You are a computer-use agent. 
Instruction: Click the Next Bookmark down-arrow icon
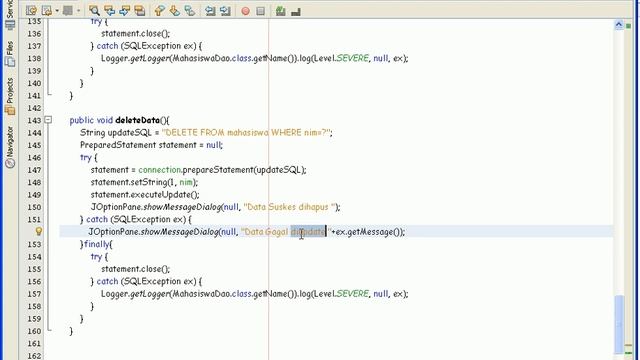point(174,11)
